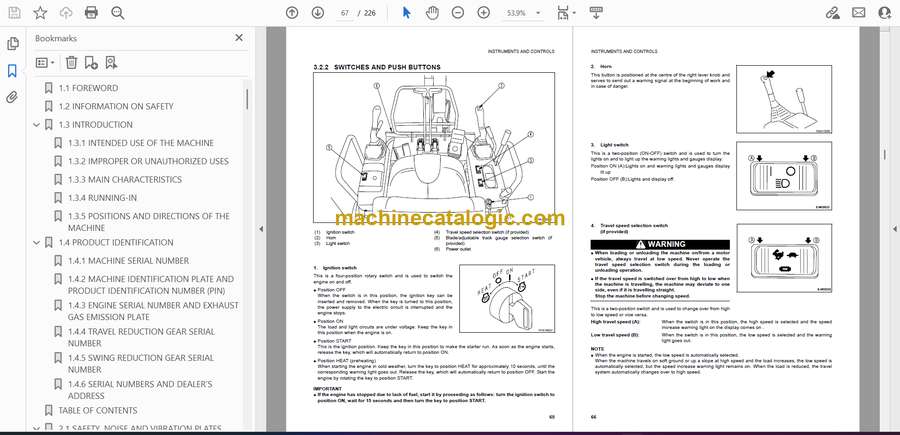Viewport: 900px width, 435px height.
Task: Collapse the 1.3 INTRODUCTION bookmark
Action: point(37,125)
